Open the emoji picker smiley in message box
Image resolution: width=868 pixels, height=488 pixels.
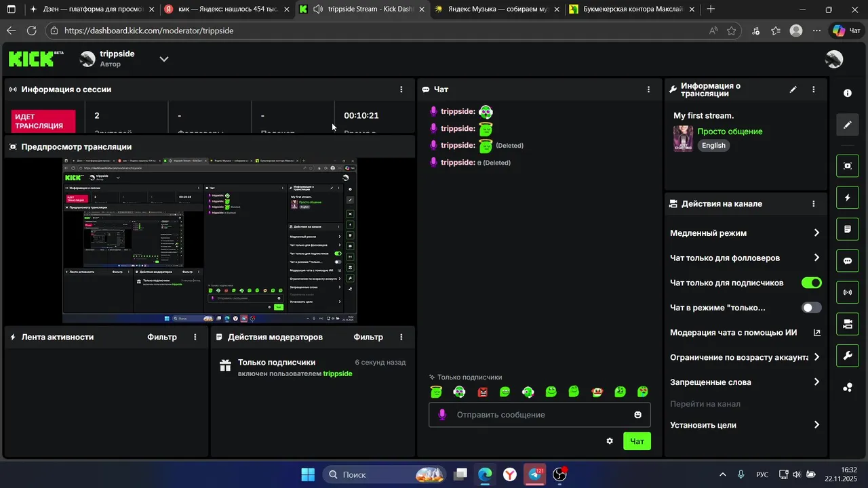637,415
